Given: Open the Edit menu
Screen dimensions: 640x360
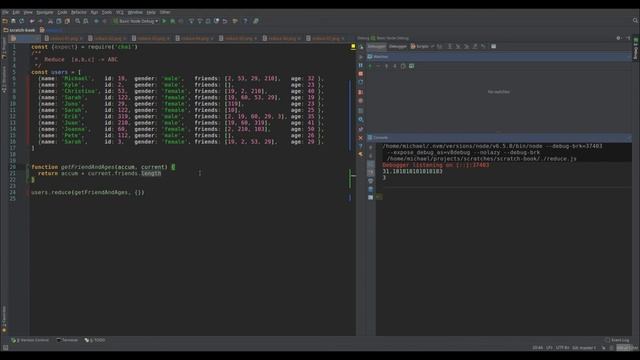Looking at the screenshot, I should (16, 12).
